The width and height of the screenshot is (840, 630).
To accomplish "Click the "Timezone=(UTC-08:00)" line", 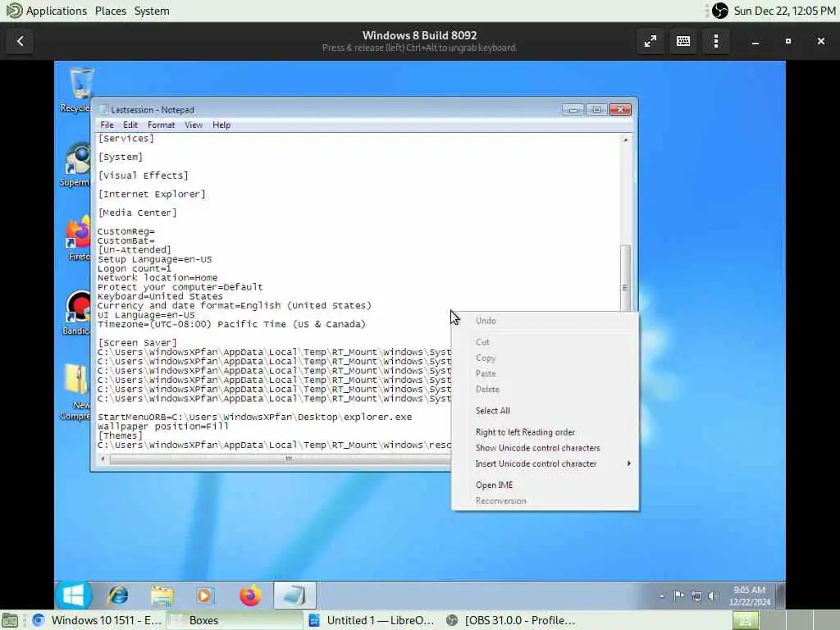I will 231,324.
